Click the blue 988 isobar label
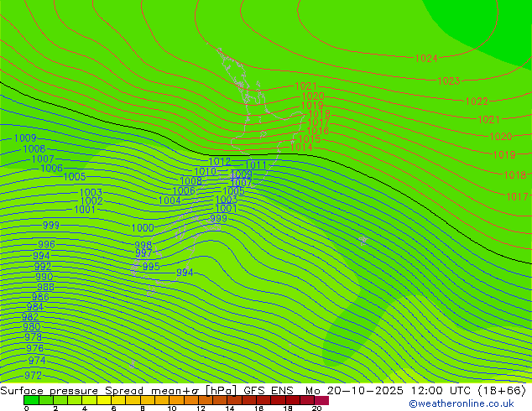The width and height of the screenshot is (532, 411). 46,287
